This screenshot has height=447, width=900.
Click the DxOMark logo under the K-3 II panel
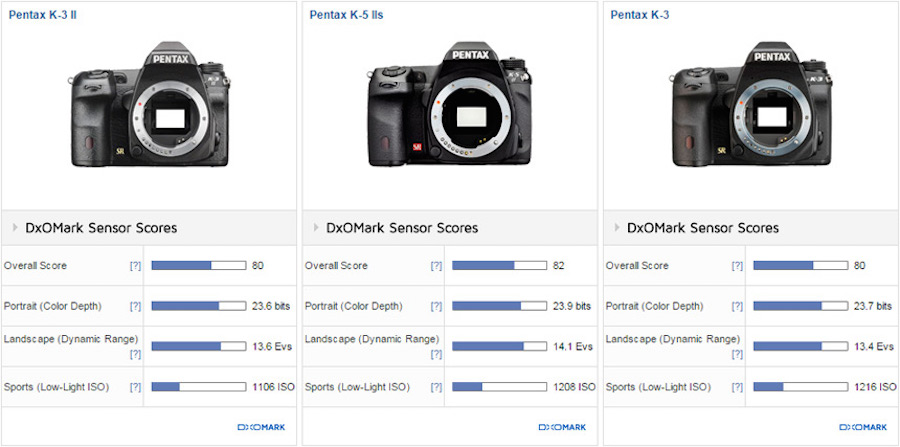[261, 427]
